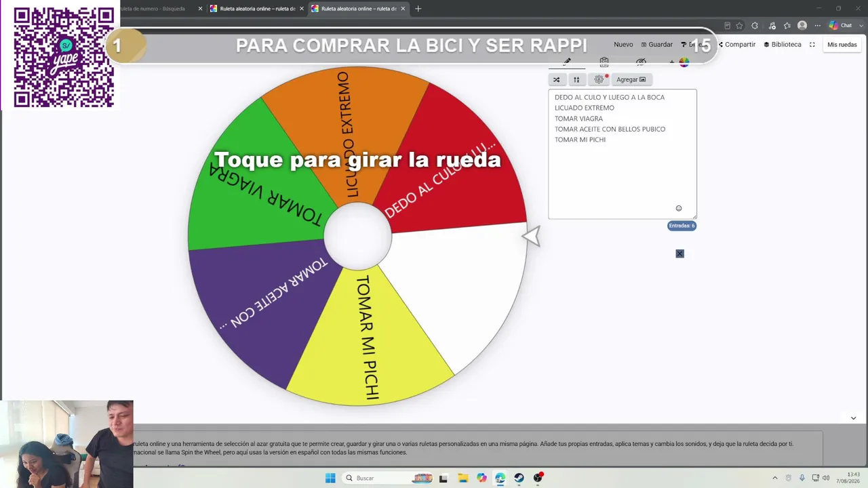The image size is (868, 488).
Task: Select the 'TOMAR MI PICHI' entry line
Action: (x=580, y=140)
